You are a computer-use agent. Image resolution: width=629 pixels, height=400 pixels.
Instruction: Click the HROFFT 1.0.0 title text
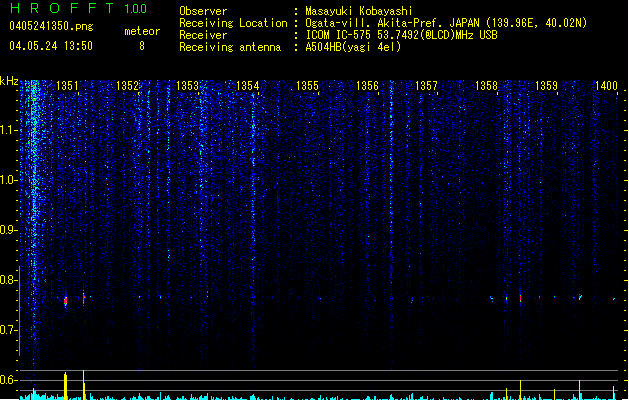pyautogui.click(x=79, y=8)
